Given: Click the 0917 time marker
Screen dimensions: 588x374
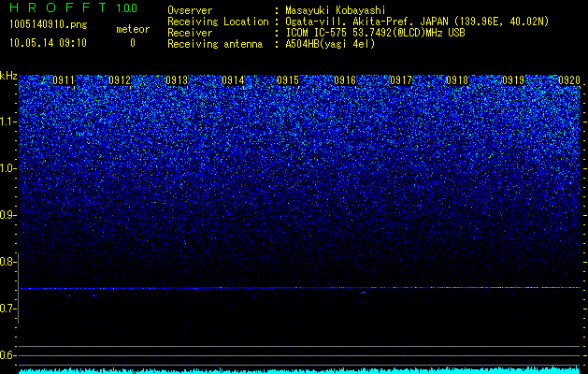Looking at the screenshot, I should [401, 80].
